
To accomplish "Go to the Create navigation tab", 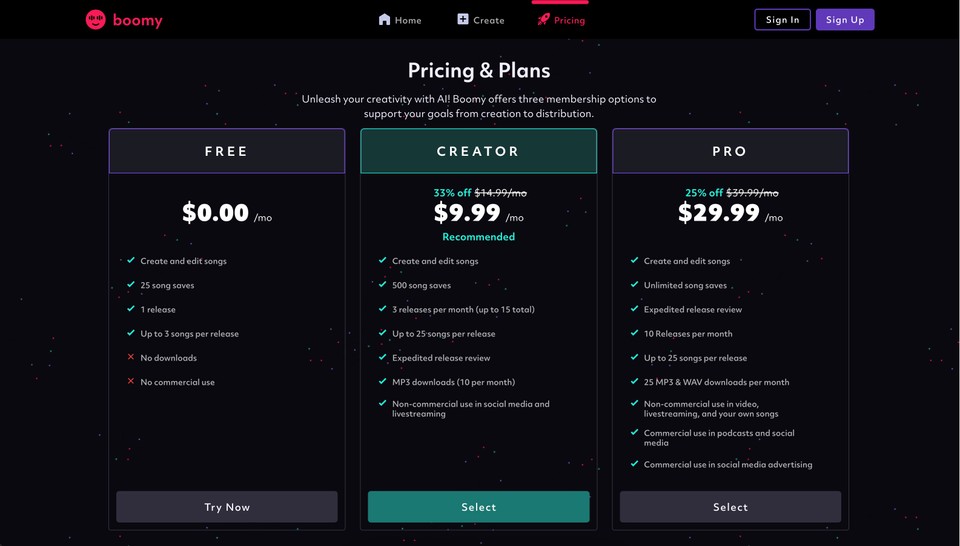I will [481, 20].
